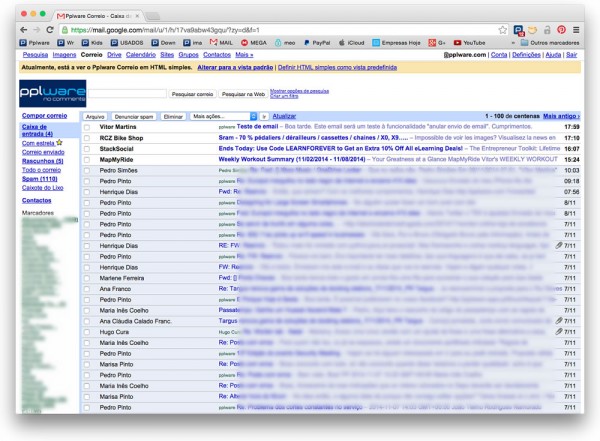Open the MAIL Gmail bookmark

point(221,43)
